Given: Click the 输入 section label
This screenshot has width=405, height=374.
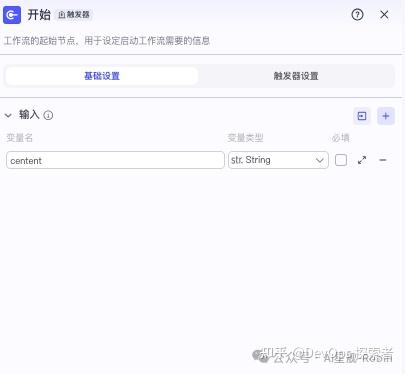Looking at the screenshot, I should click(x=29, y=115).
